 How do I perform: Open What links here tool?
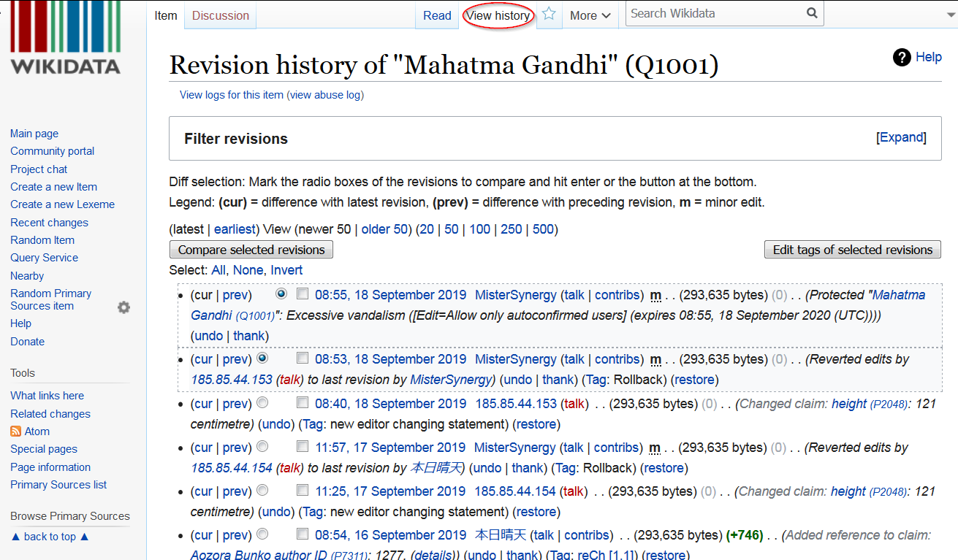coord(47,396)
